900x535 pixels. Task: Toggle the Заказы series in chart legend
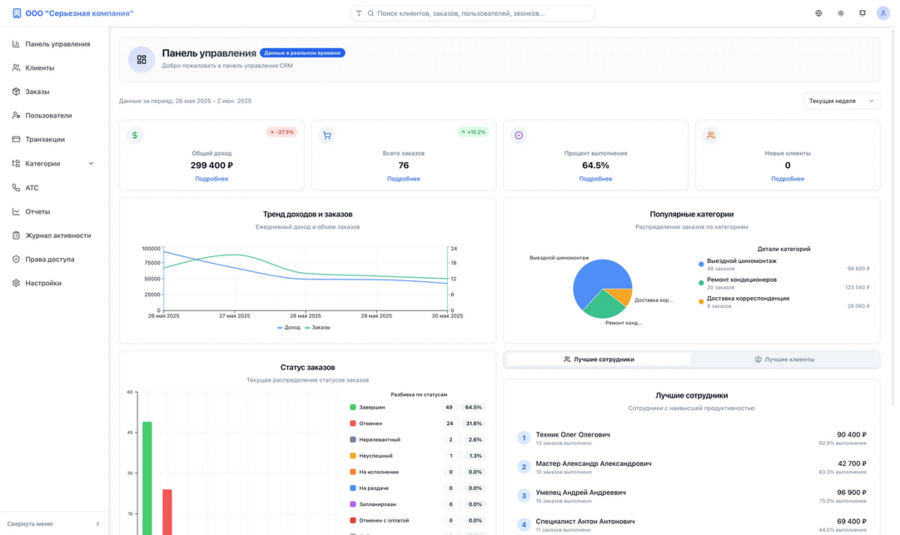tap(317, 327)
